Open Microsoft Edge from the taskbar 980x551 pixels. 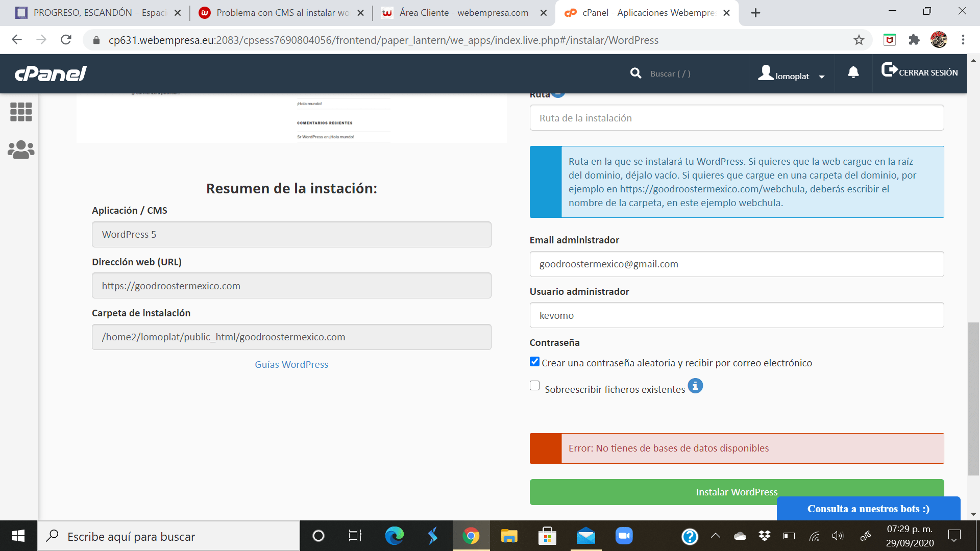pos(394,536)
